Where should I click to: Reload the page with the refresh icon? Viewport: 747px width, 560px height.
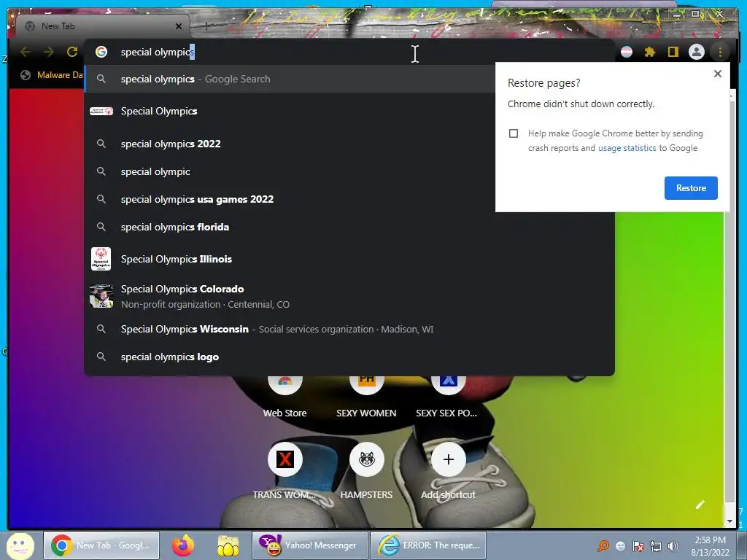pos(72,52)
